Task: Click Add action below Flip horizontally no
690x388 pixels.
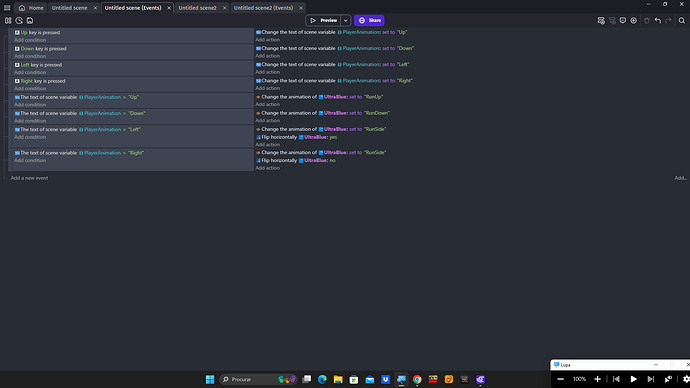Action: 268,168
